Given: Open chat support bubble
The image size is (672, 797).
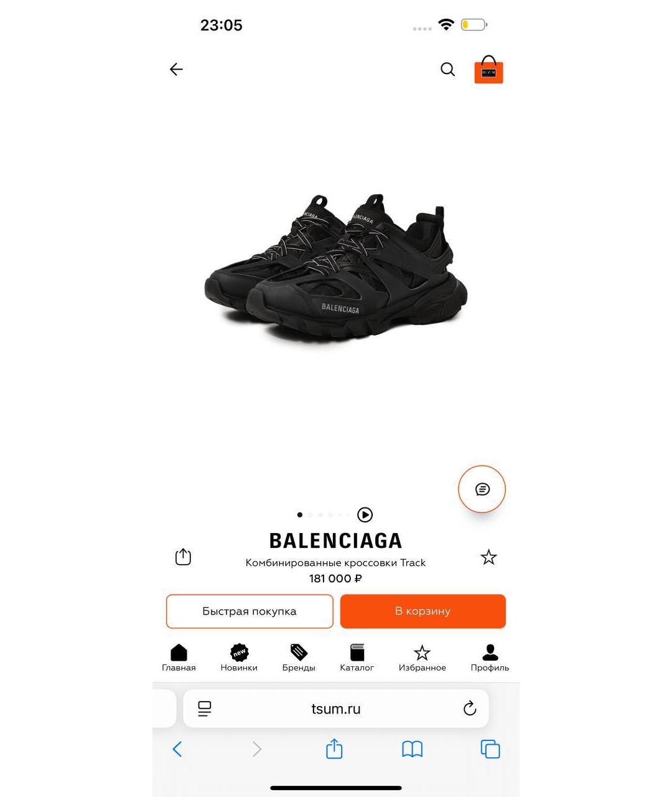Looking at the screenshot, I should click(482, 489).
